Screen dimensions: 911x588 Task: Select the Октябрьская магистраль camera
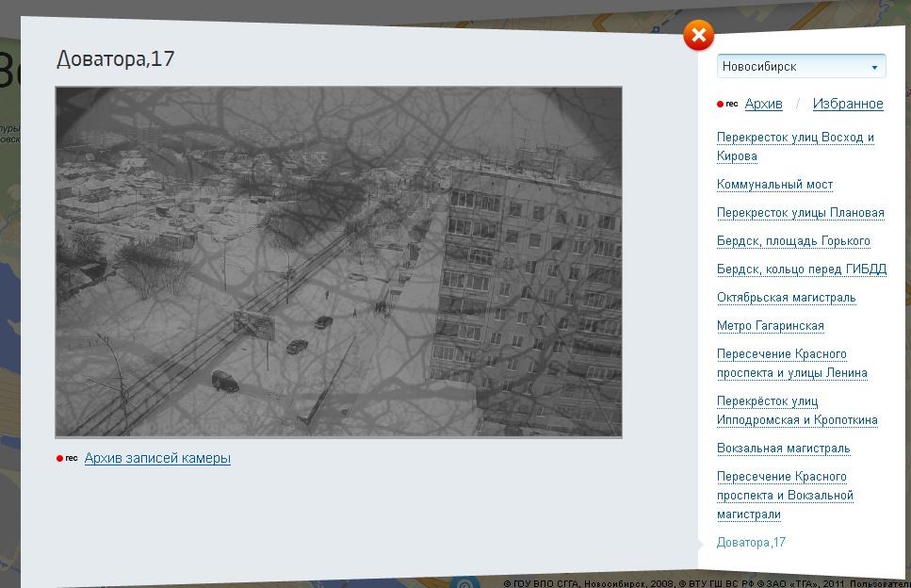point(786,298)
